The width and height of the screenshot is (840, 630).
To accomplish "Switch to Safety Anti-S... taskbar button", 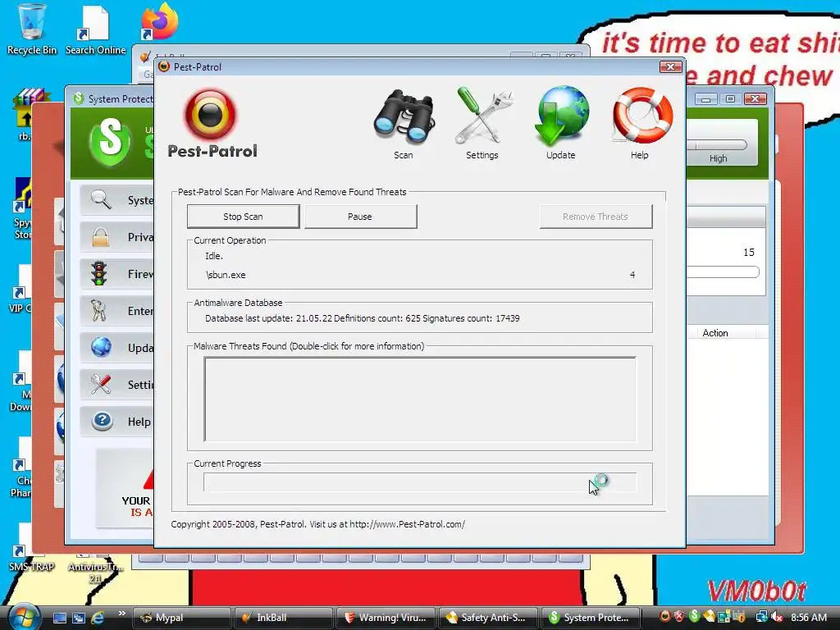I will tap(487, 618).
